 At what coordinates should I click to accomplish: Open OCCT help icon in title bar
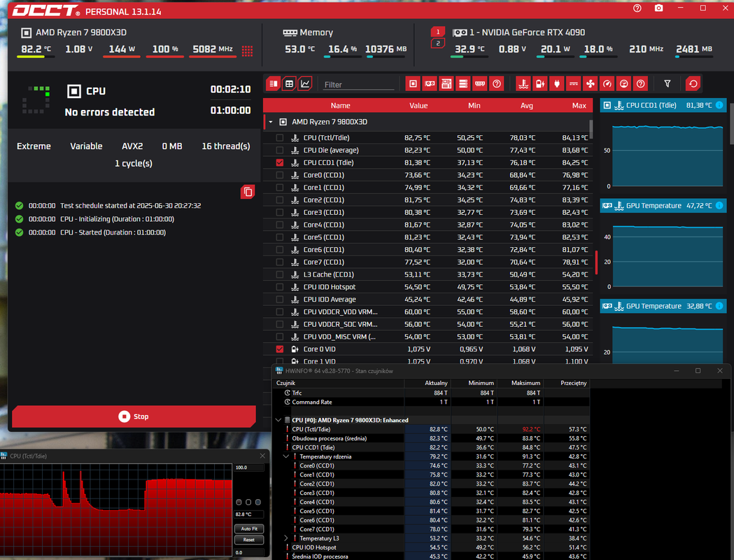tap(637, 8)
